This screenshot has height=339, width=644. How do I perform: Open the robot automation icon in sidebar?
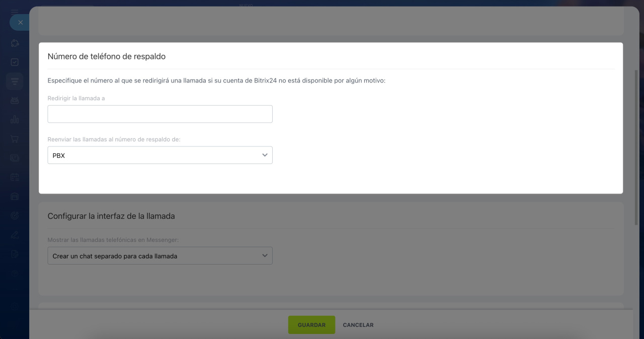(15, 101)
